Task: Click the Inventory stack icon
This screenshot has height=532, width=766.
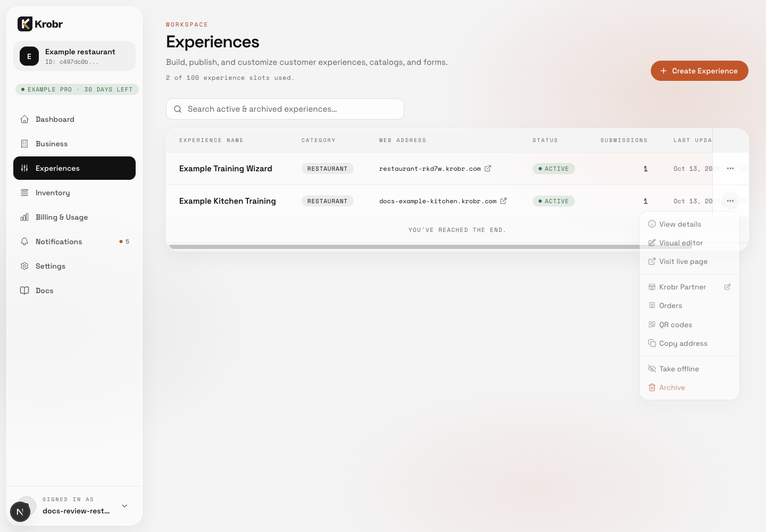Action: coord(24,193)
